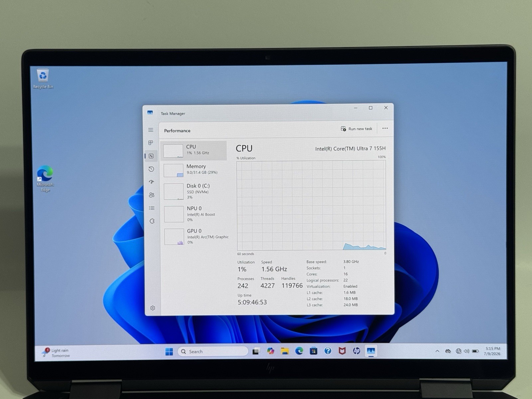Click Intel(R) Core(TM) Ultra 7 155H label

coord(350,148)
